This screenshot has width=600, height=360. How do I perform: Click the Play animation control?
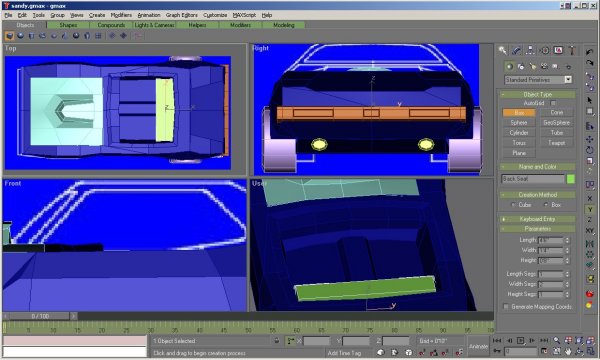click(x=520, y=340)
